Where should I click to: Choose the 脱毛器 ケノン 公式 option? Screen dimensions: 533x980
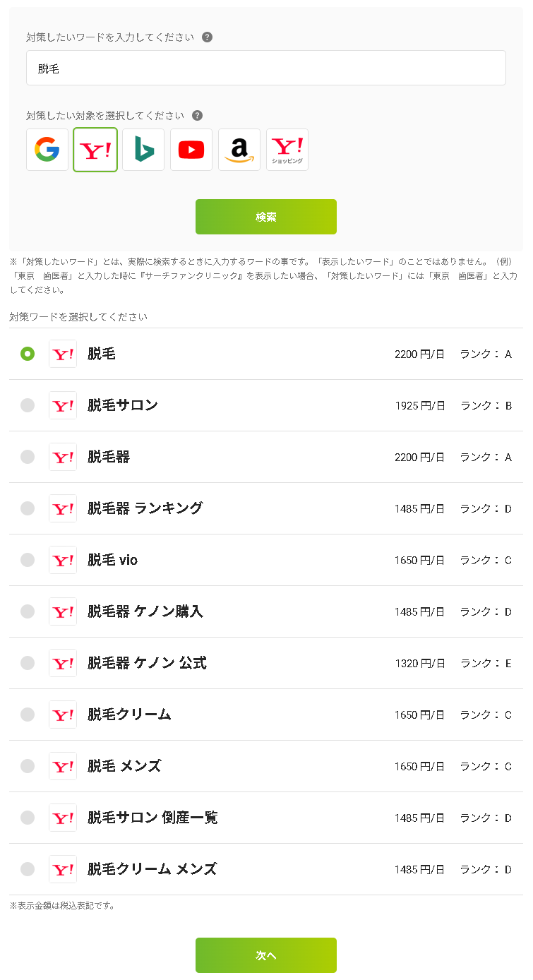[28, 663]
